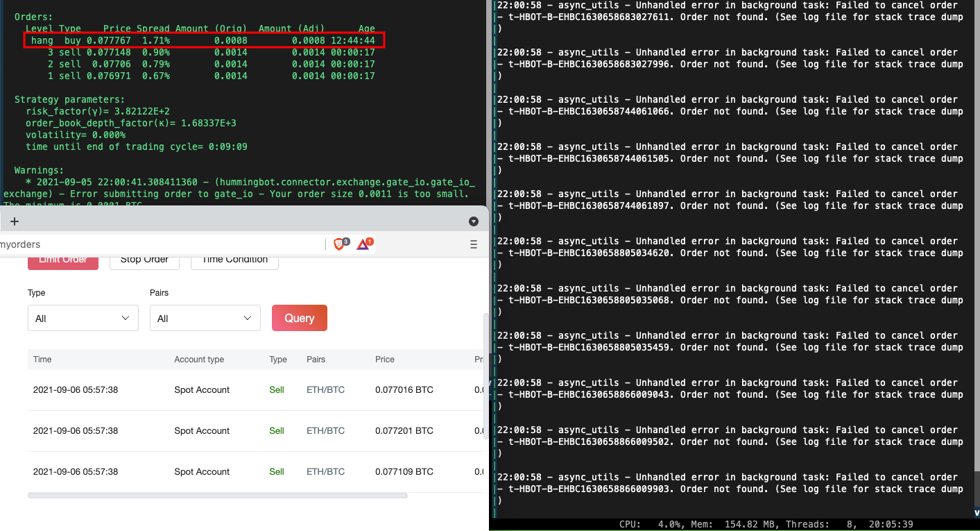The image size is (980, 531).
Task: Open Brave Shields panel showing 3 blocked items
Action: tap(339, 244)
